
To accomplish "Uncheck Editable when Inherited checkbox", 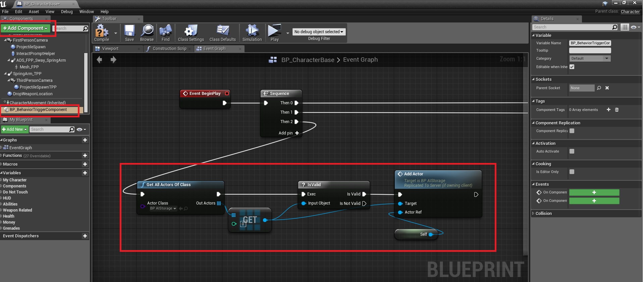I will pyautogui.click(x=572, y=67).
